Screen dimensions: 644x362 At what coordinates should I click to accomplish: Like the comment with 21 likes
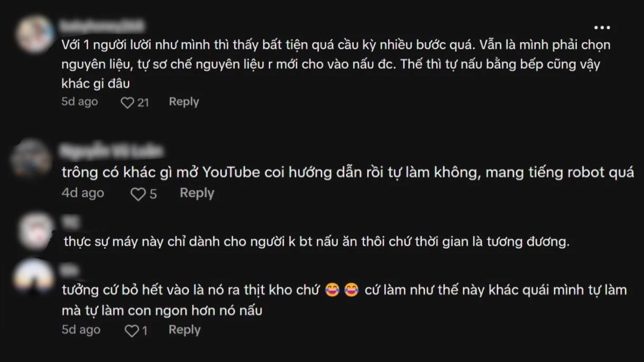[x=127, y=102]
